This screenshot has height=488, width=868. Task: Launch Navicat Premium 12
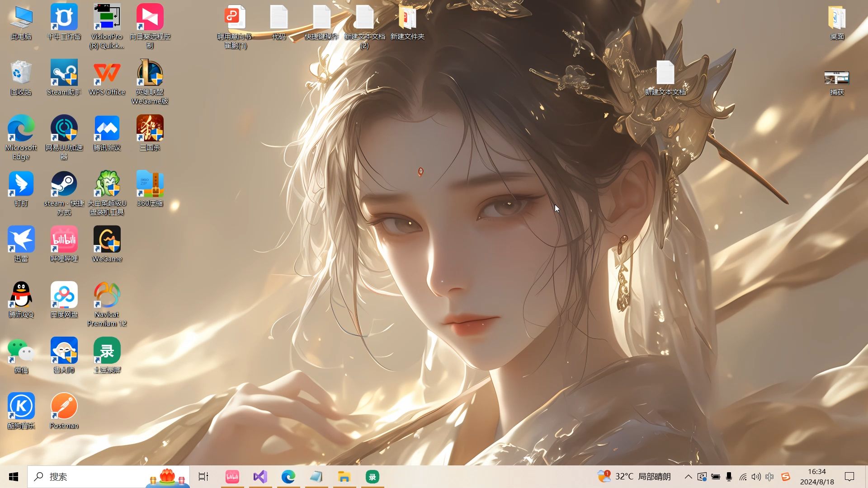pyautogui.click(x=107, y=296)
